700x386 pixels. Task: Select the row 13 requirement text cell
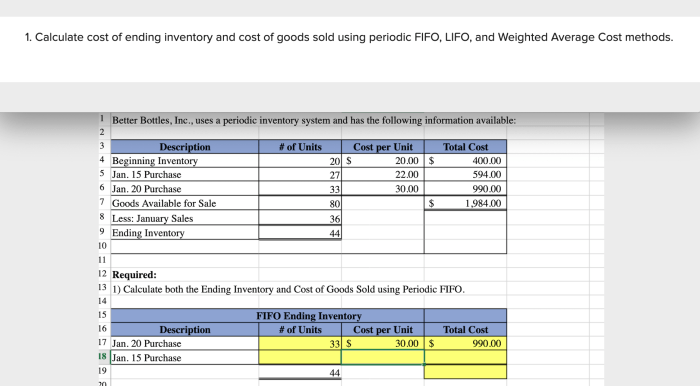(288, 289)
